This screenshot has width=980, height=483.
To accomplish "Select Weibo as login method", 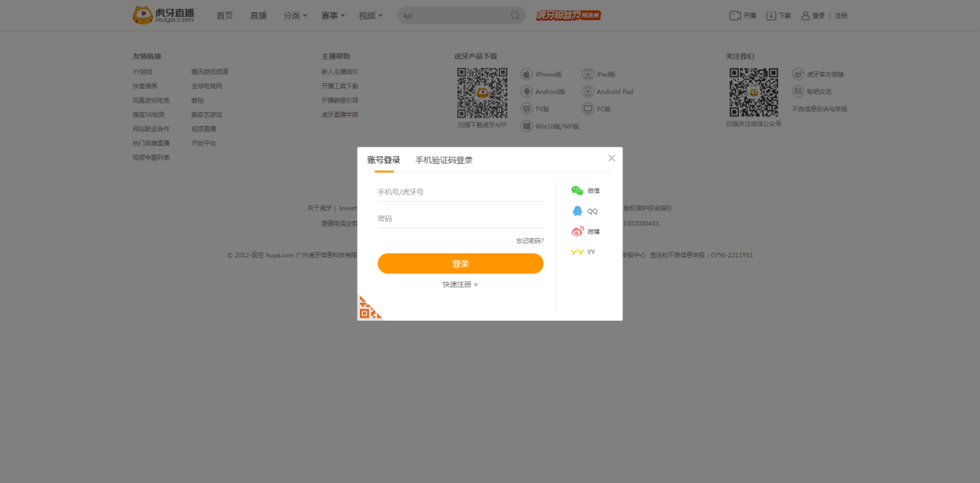I will 577,230.
